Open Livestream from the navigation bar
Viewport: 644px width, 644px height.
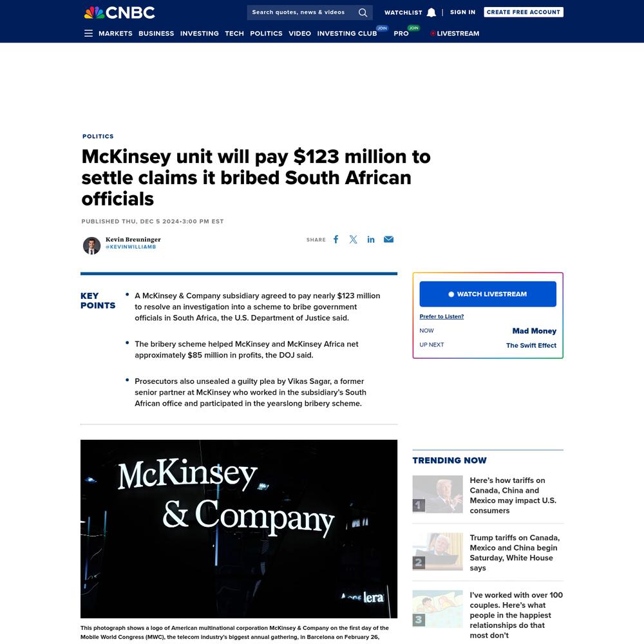[458, 33]
